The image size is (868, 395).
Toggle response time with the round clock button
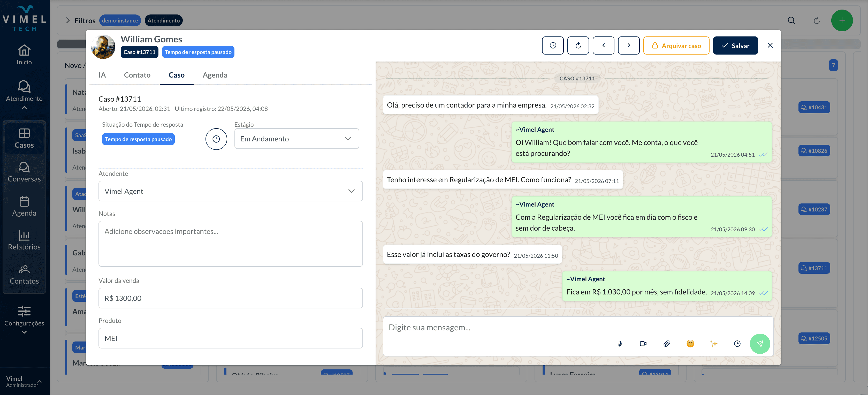[x=216, y=139]
